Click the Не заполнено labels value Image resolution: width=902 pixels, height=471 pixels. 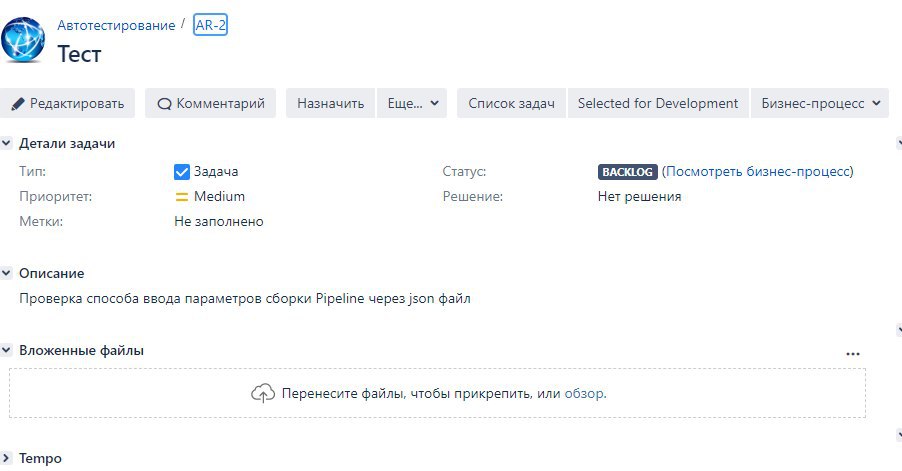[x=219, y=221]
